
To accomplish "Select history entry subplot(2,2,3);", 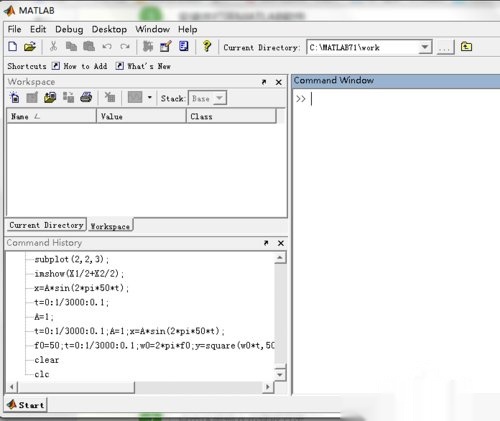I will point(72,259).
